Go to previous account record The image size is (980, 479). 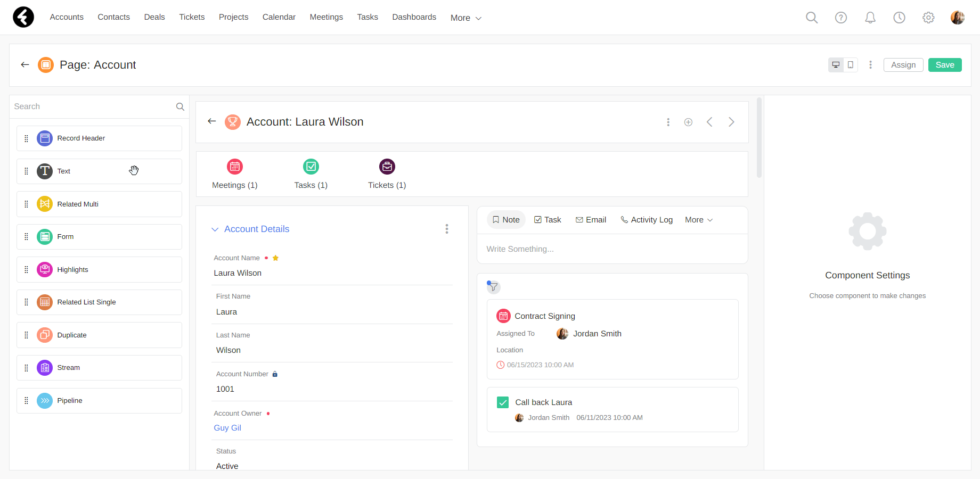tap(709, 122)
